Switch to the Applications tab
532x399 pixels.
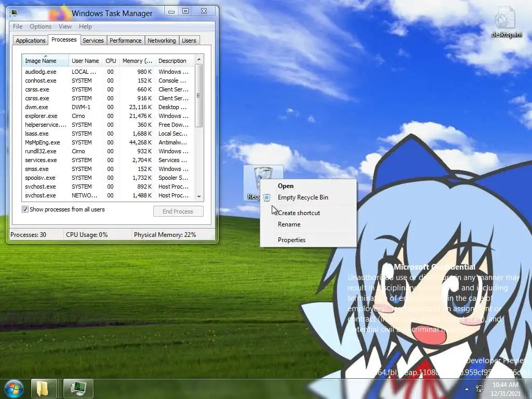[x=31, y=41]
